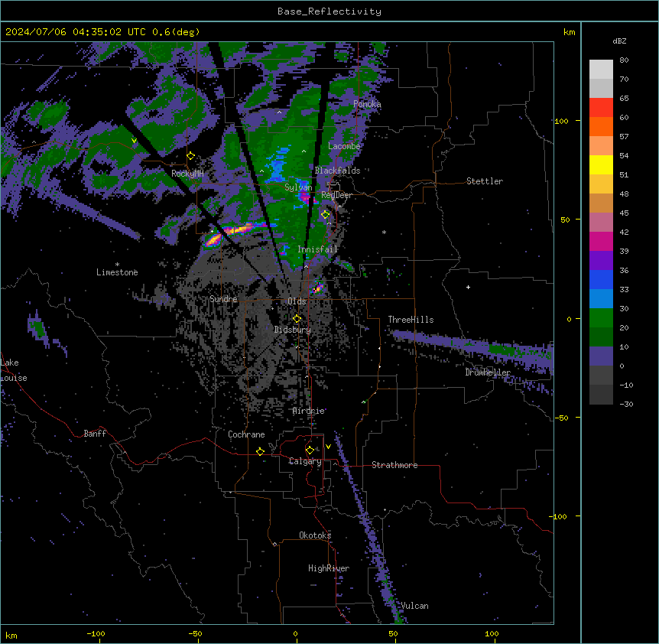The width and height of the screenshot is (659, 644).
Task: Click the HighRiver town label
Action: pyautogui.click(x=329, y=568)
